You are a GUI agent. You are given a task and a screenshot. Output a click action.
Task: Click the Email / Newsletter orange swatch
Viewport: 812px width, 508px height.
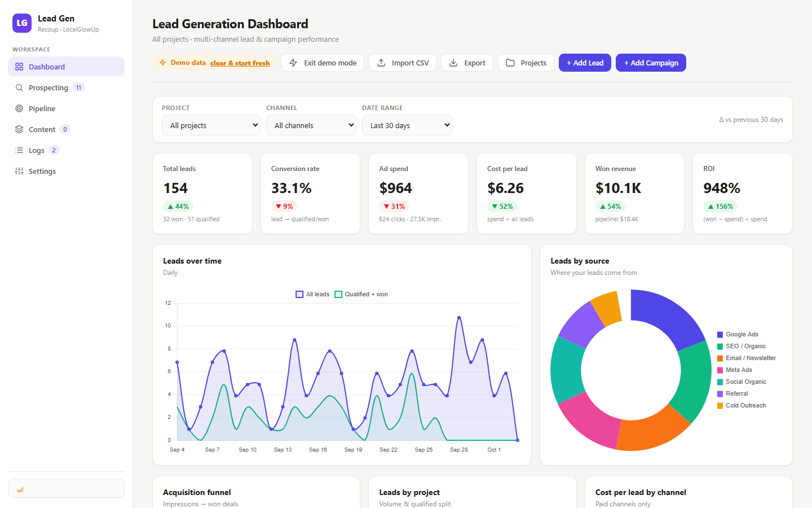click(x=720, y=358)
